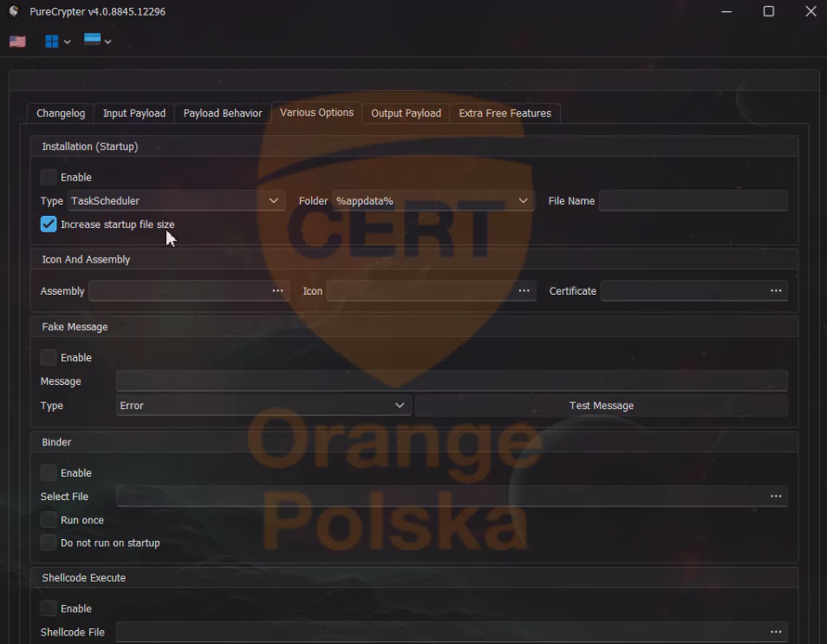Open the TaskScheduler type dropdown
This screenshot has width=827, height=644.
(176, 201)
